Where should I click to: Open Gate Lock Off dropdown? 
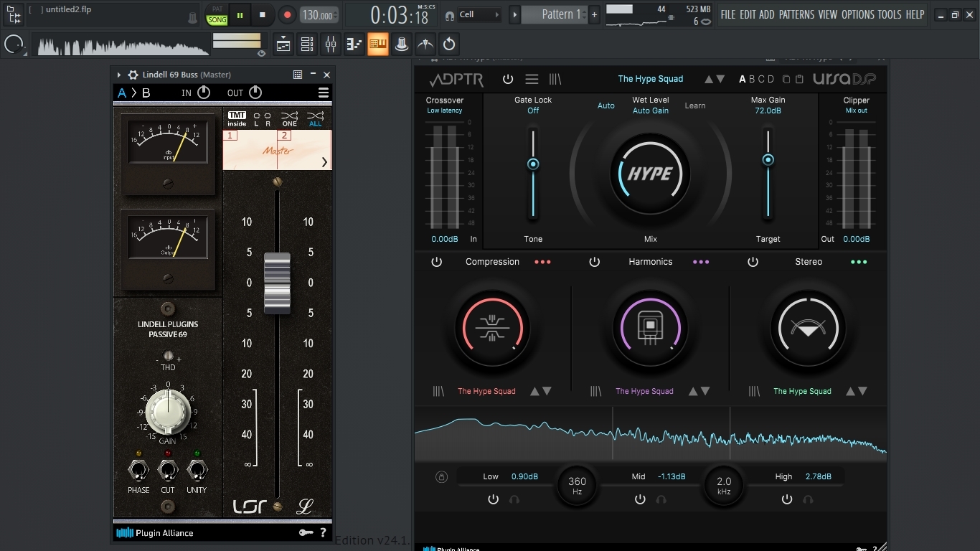(x=533, y=110)
